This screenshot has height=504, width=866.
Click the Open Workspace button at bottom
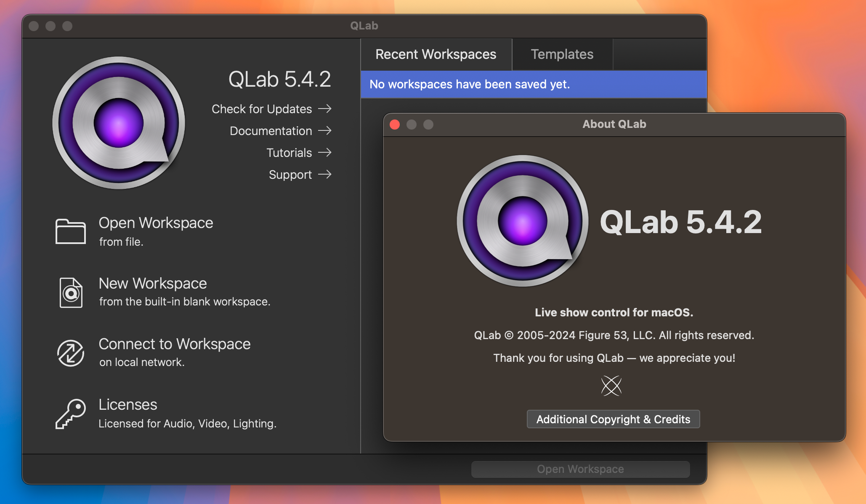580,469
